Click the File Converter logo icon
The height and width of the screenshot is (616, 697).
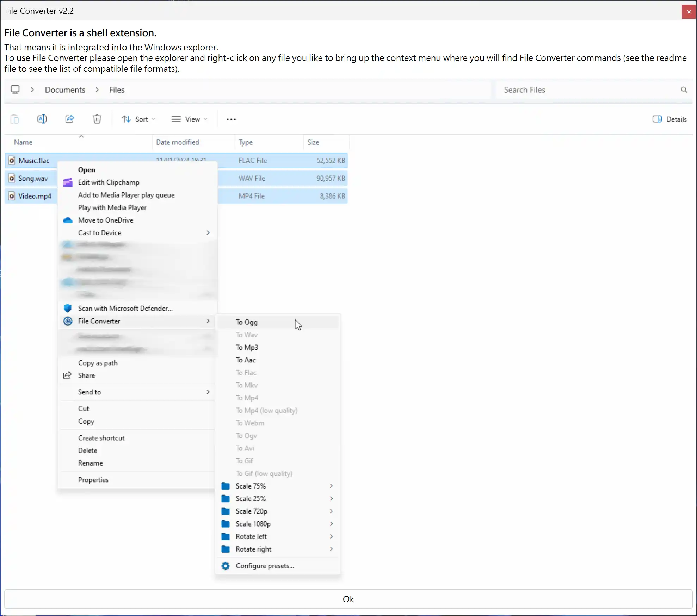[68, 321]
